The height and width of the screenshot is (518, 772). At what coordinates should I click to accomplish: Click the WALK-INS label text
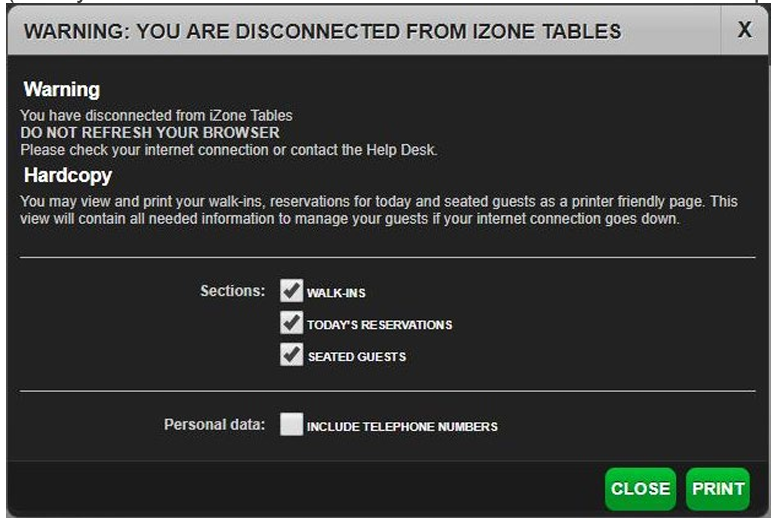(336, 293)
